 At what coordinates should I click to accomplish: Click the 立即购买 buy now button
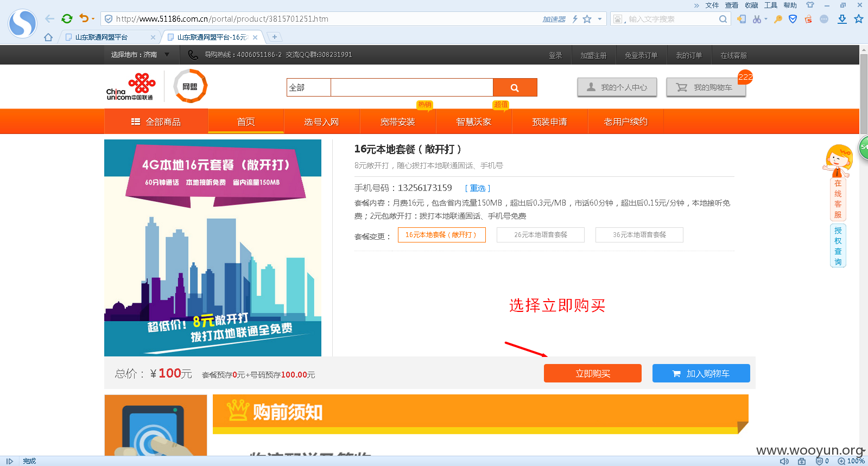point(593,373)
